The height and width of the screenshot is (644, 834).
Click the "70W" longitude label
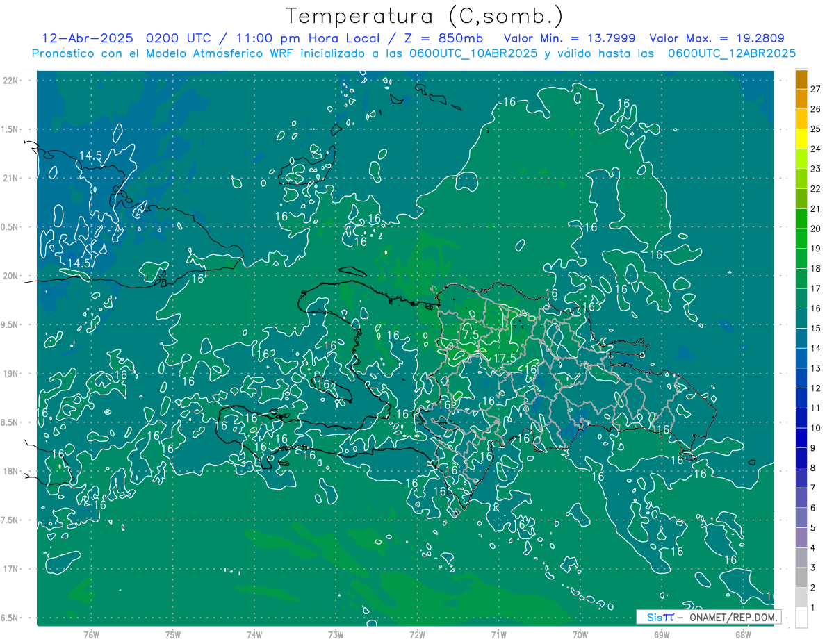tap(580, 634)
